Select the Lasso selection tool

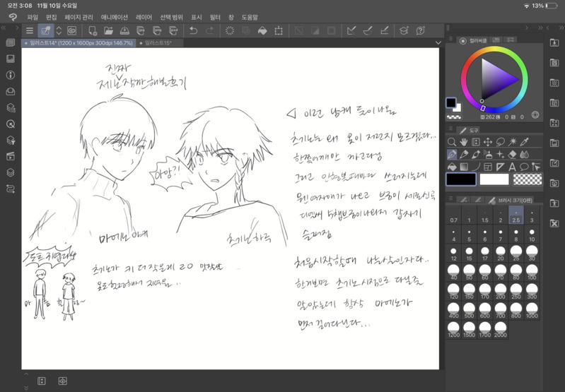coord(500,142)
